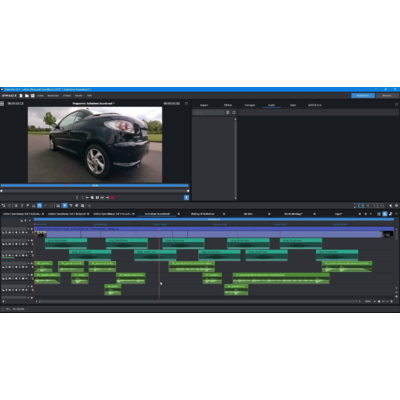
Task: Open a project with the folder icon
Action: pyautogui.click(x=27, y=96)
